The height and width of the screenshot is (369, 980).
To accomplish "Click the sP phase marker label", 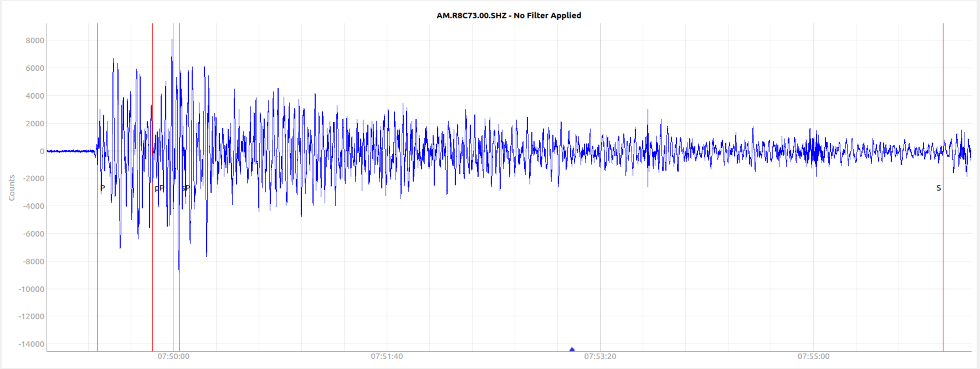I will pos(186,188).
